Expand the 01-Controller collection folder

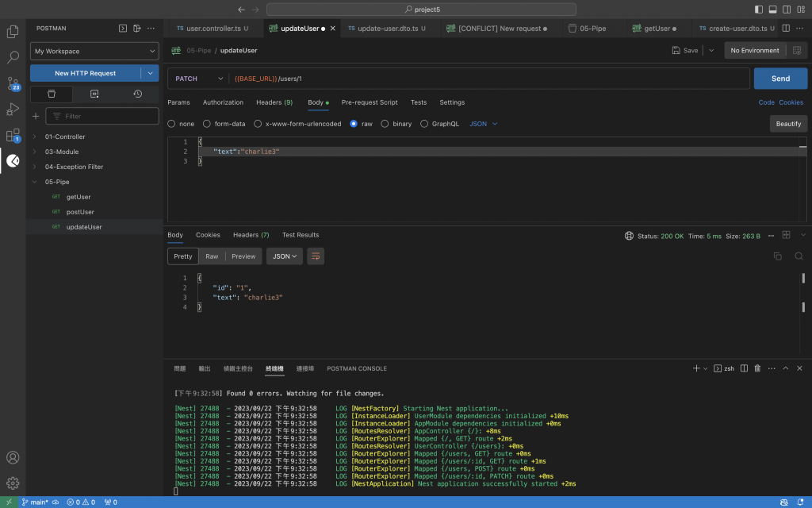pyautogui.click(x=65, y=137)
